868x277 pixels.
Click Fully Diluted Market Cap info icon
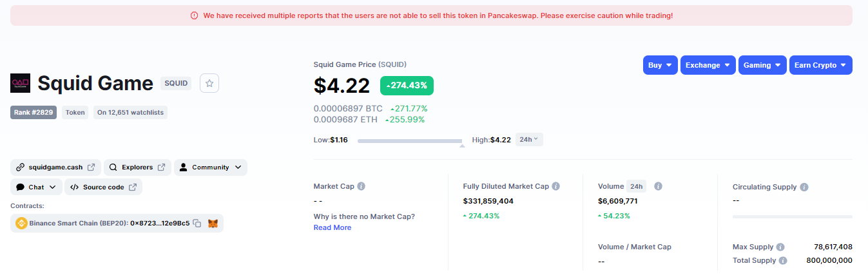pyautogui.click(x=556, y=187)
